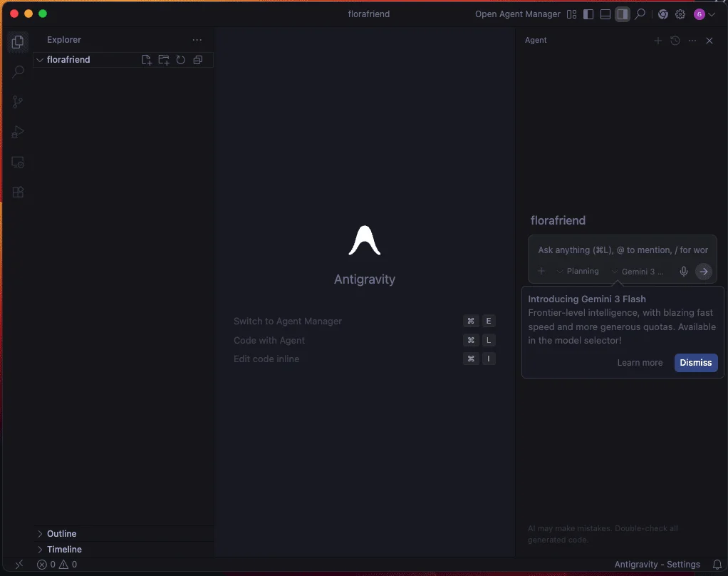This screenshot has width=728, height=576.
Task: Click the microphone voice input icon
Action: [x=684, y=272]
